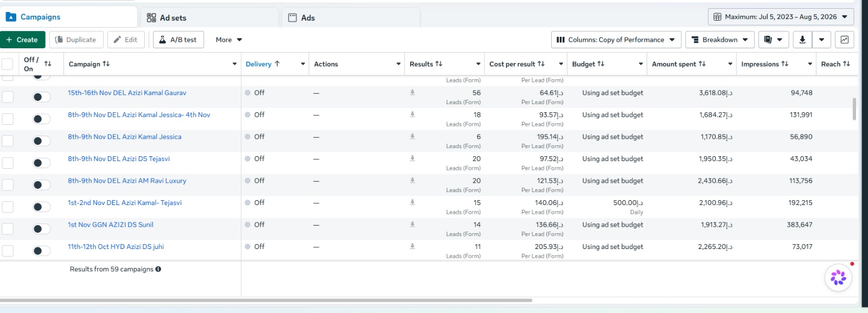868x313 pixels.
Task: Click info icon next to Results from 59 campaigns
Action: (x=158, y=269)
